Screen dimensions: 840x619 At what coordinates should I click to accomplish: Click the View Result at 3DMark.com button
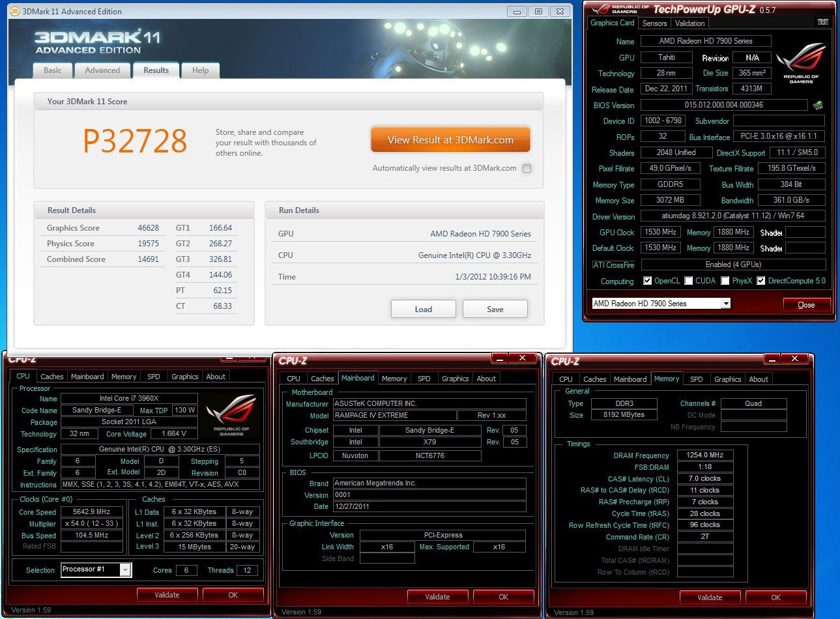tap(450, 139)
